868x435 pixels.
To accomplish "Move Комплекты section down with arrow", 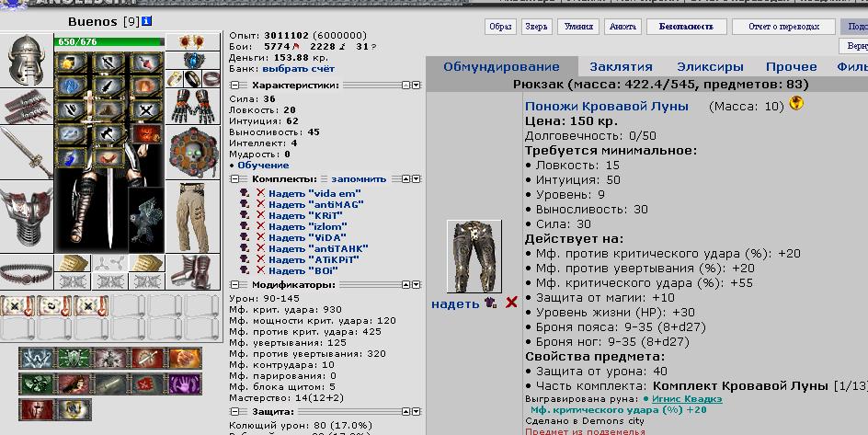I will pos(417,178).
